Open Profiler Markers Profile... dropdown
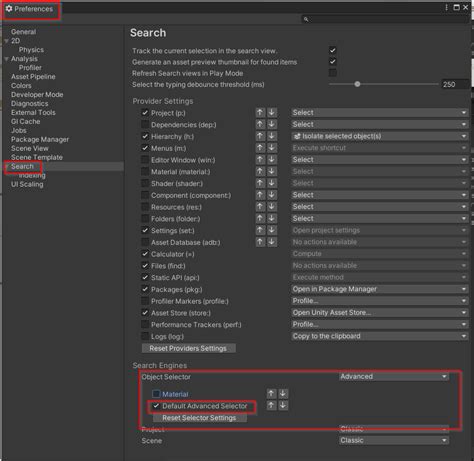Image resolution: width=474 pixels, height=461 pixels. pos(380,301)
